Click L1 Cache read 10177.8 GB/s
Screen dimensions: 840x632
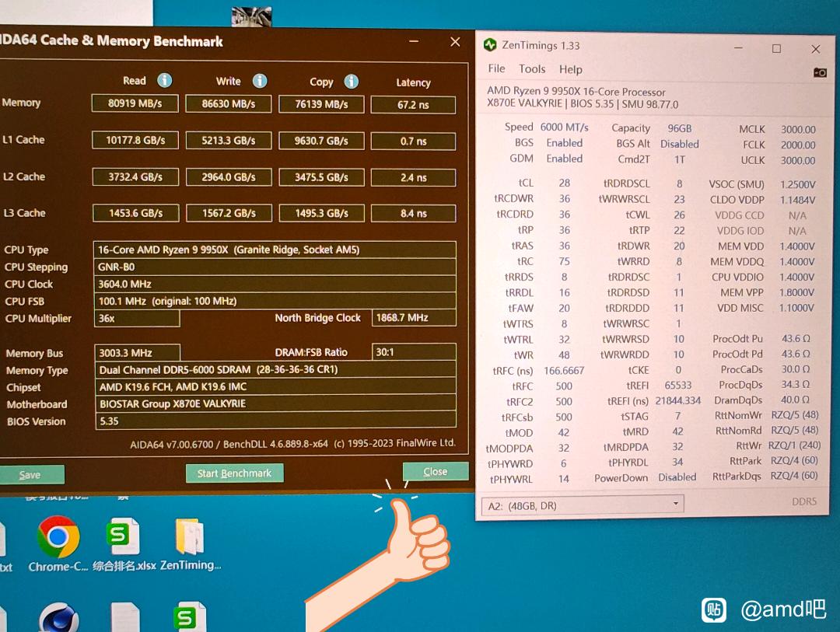point(135,141)
